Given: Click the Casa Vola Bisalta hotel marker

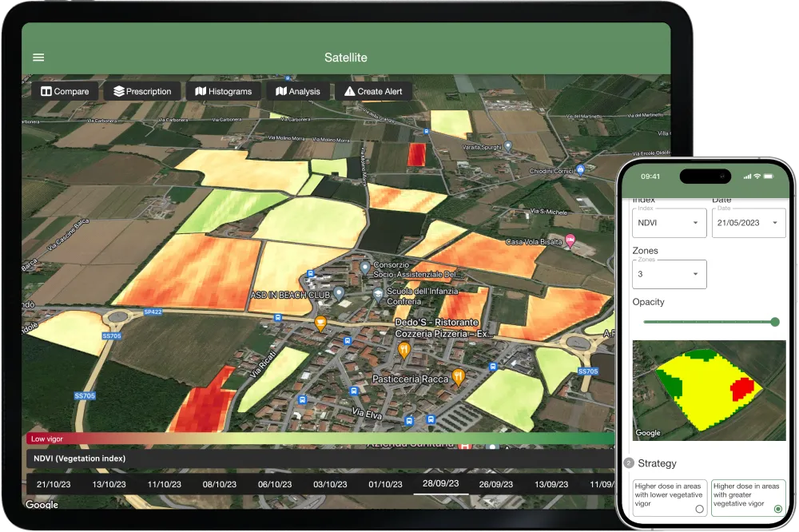Looking at the screenshot, I should coord(570,240).
